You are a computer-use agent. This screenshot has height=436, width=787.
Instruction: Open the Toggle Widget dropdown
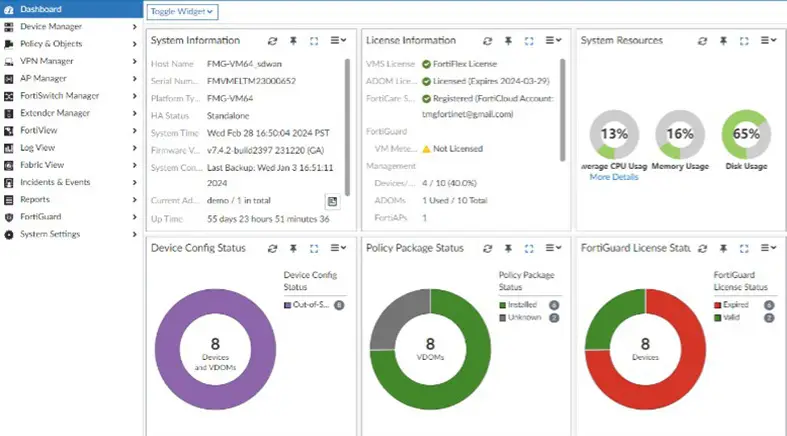click(x=182, y=12)
